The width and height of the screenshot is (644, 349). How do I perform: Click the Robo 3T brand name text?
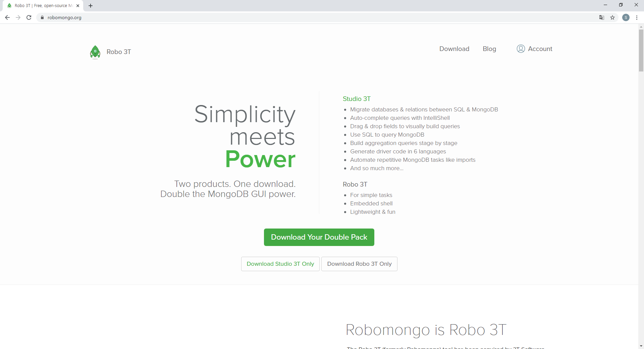(x=119, y=52)
